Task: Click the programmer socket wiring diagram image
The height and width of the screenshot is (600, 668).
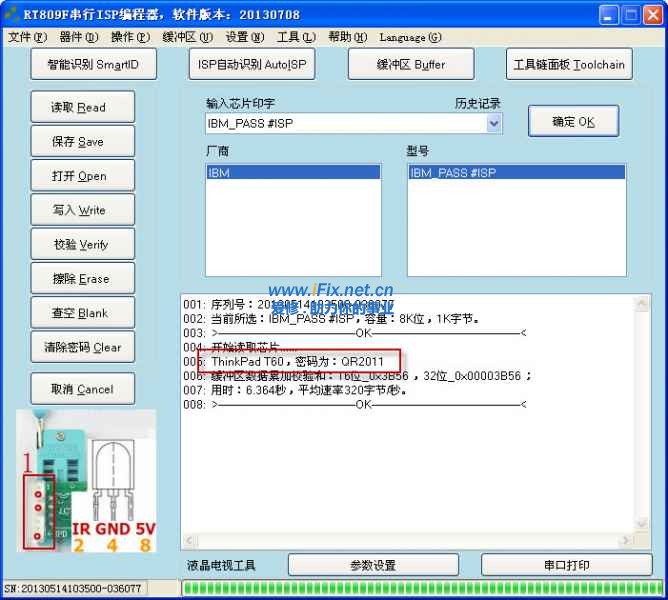Action: (87, 480)
